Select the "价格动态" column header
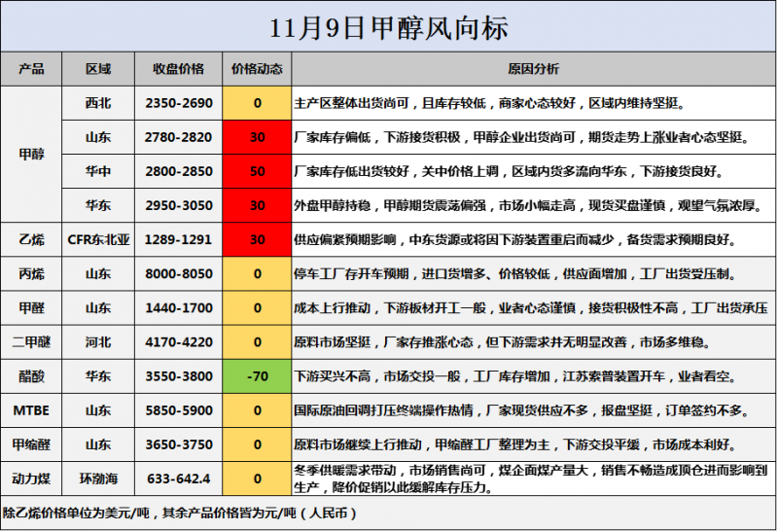The width and height of the screenshot is (778, 532). (257, 69)
